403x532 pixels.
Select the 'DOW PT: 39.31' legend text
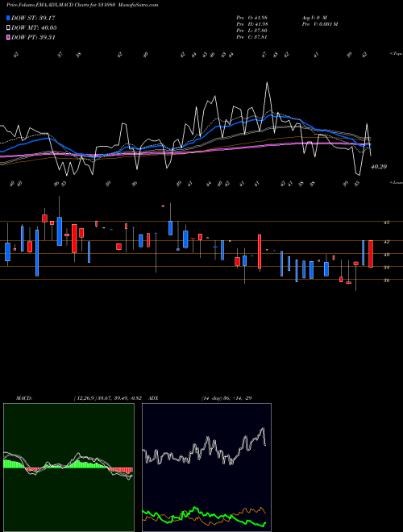coord(33,37)
